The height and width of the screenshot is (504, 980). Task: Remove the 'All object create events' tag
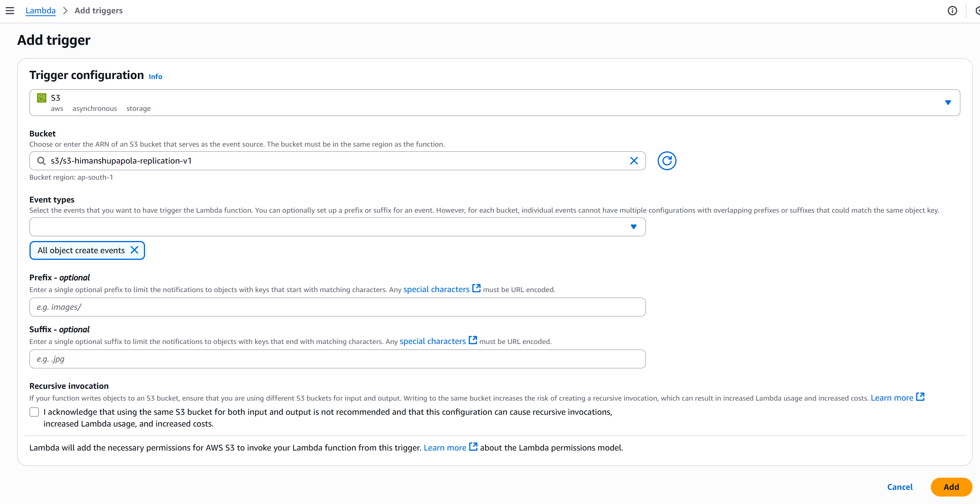[134, 250]
